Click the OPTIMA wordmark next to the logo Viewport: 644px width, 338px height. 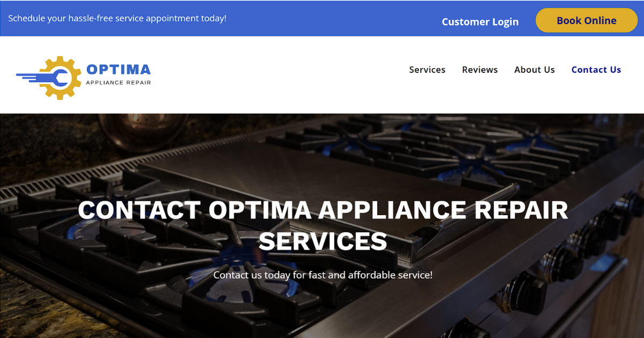pos(118,69)
